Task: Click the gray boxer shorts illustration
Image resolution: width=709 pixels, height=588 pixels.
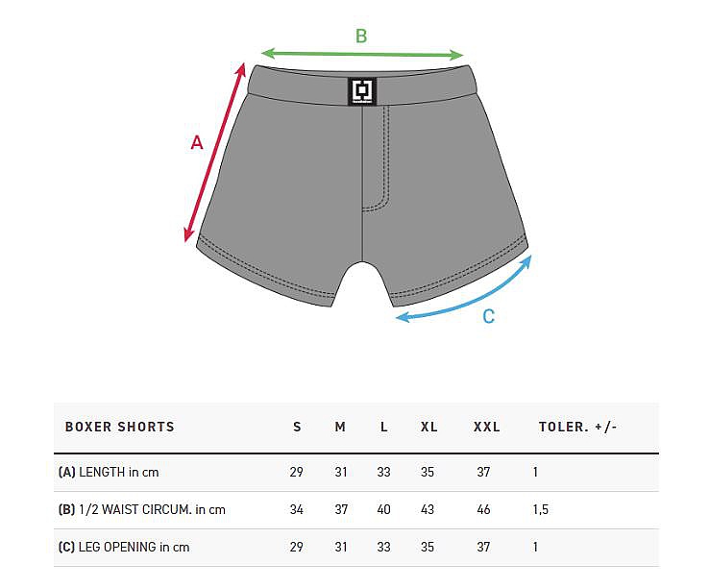Action: pyautogui.click(x=362, y=186)
